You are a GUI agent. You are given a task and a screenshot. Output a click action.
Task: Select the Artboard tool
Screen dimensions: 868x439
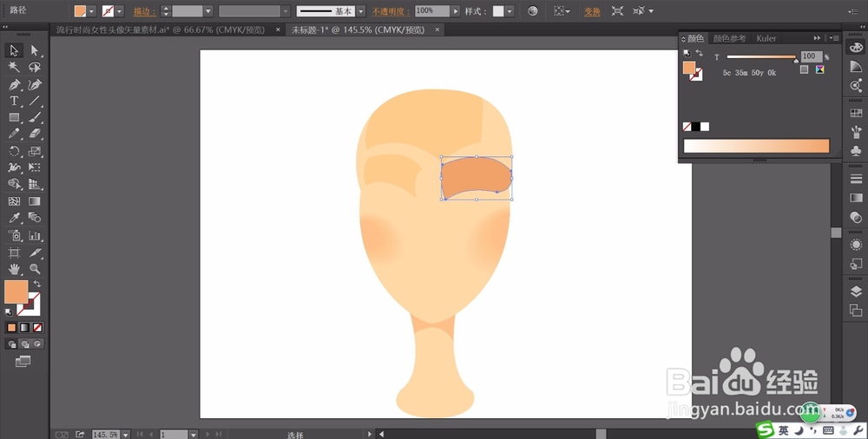[x=14, y=253]
